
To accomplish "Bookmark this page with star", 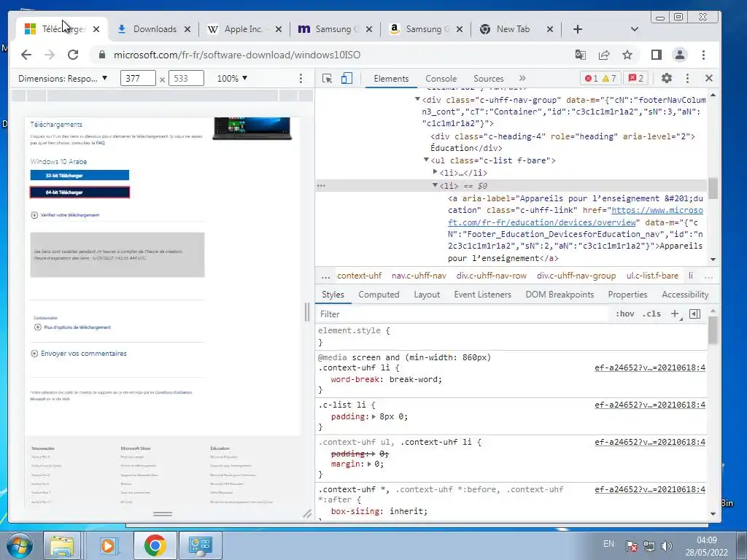I will (x=627, y=55).
